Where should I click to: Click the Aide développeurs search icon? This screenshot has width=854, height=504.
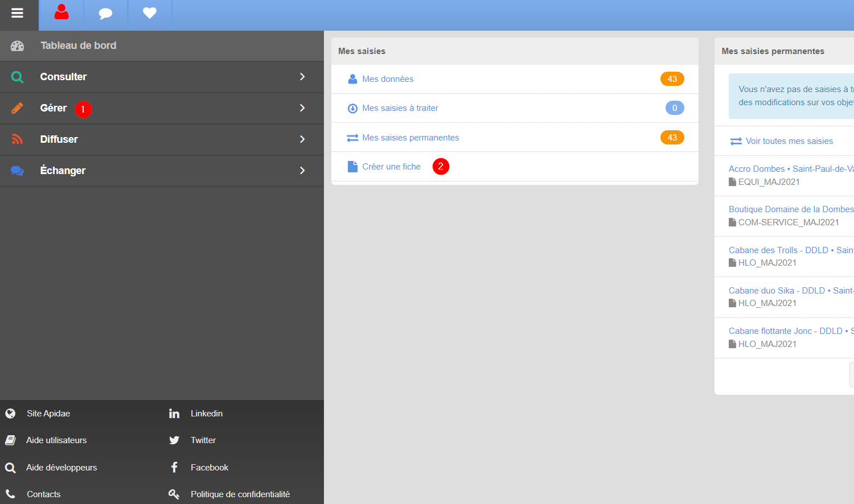(10, 468)
